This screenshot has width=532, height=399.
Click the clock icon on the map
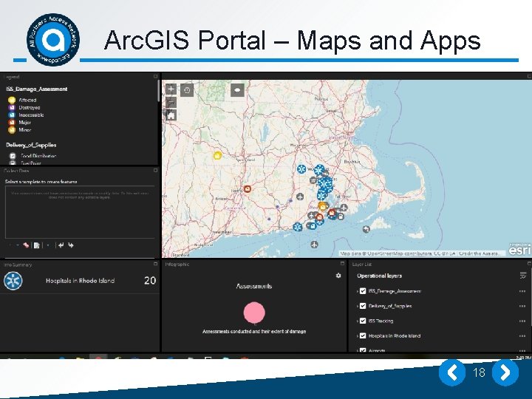(187, 90)
